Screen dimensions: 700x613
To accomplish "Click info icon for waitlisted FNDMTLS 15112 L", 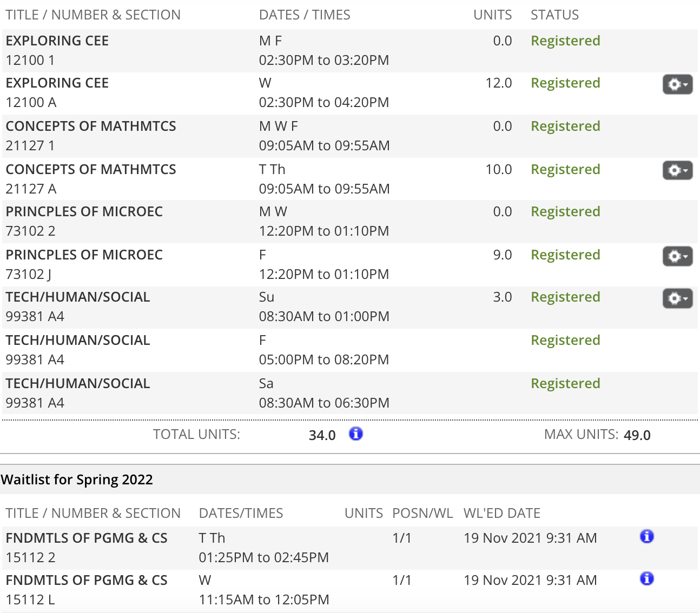I will point(646,578).
